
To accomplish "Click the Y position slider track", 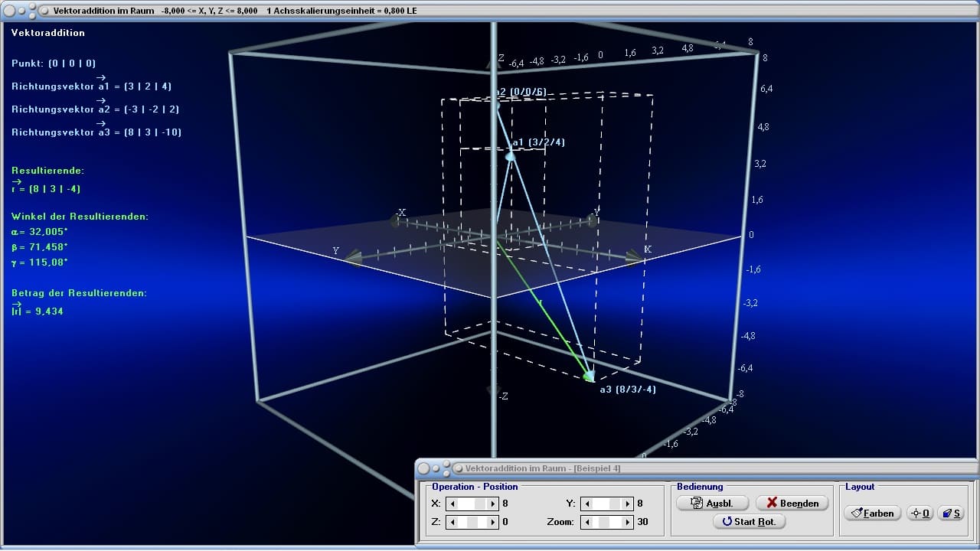I will point(607,504).
